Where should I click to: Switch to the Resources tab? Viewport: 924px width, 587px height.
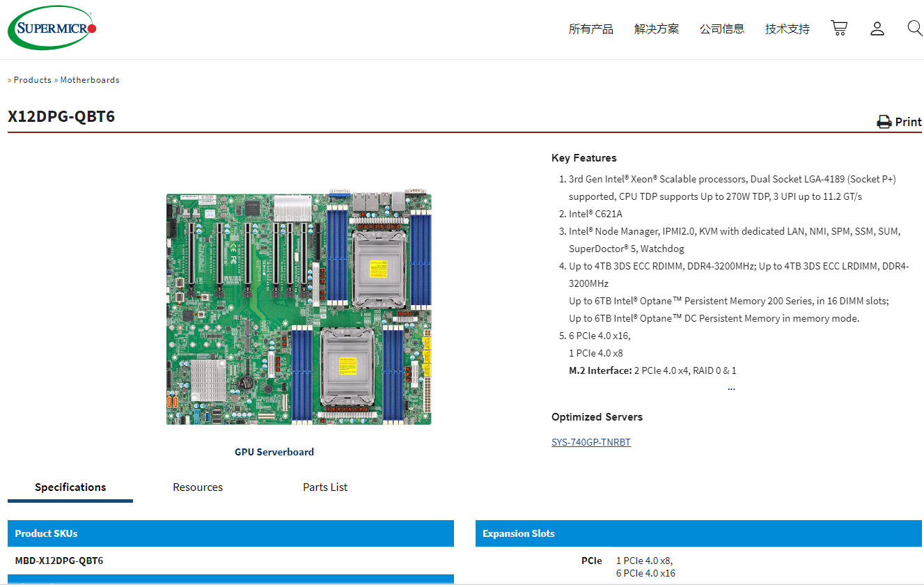tap(198, 487)
